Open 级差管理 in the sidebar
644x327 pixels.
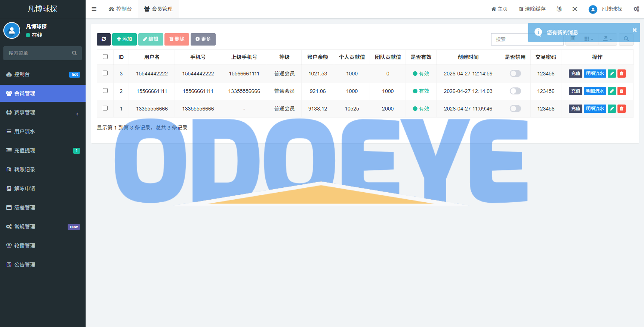point(43,208)
